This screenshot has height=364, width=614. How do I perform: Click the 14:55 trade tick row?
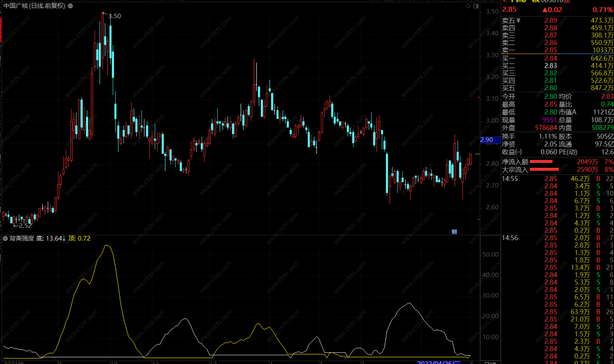tap(510, 179)
